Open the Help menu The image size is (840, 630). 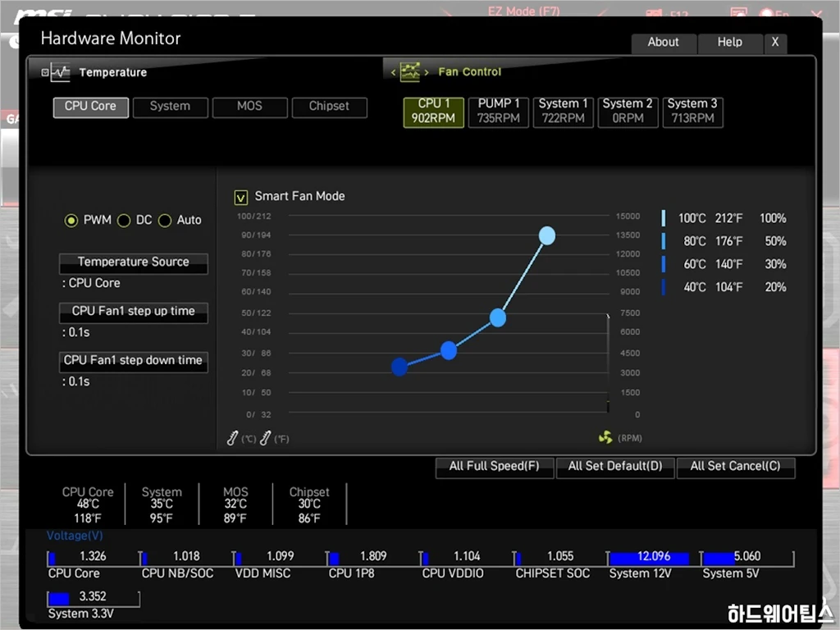(x=730, y=43)
